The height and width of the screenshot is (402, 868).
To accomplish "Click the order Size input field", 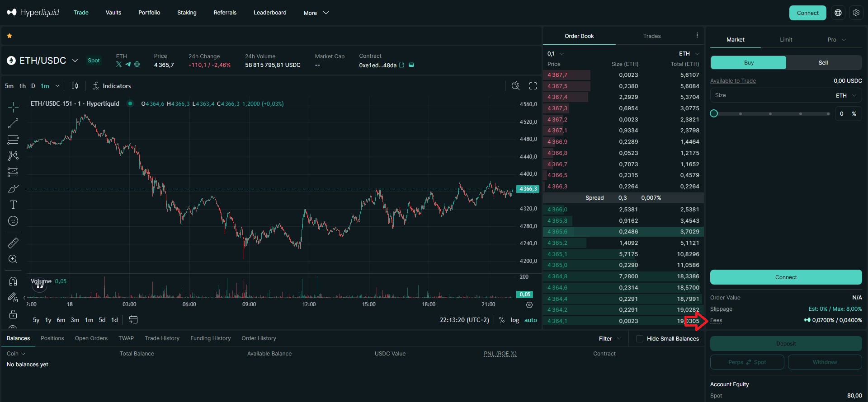I will tap(786, 96).
